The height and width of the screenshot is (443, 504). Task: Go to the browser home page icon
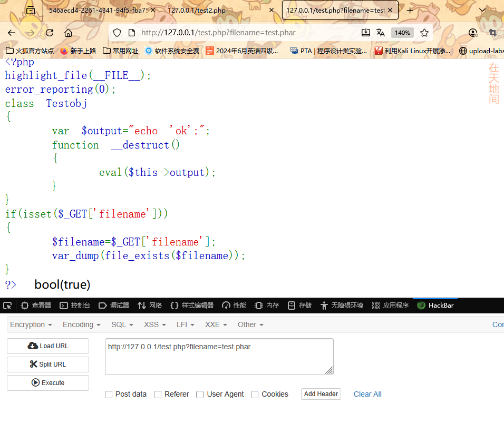tap(68, 33)
